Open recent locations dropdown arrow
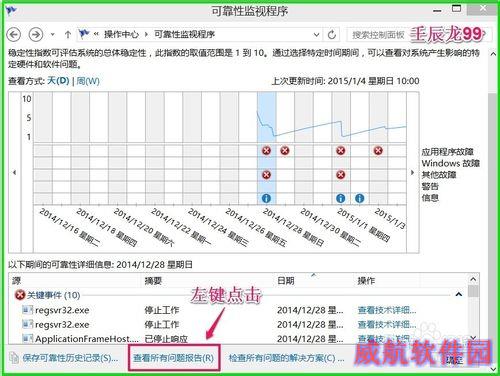The image size is (500, 376). tap(53, 34)
